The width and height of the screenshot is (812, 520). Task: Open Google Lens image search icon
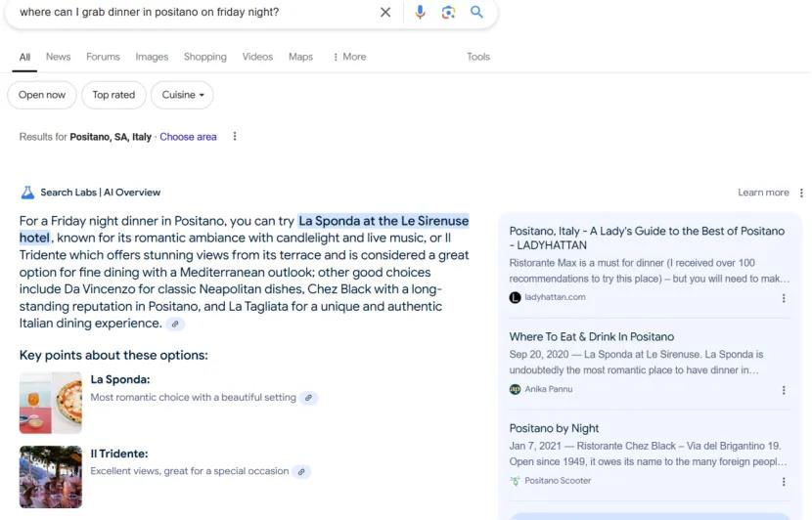click(448, 12)
